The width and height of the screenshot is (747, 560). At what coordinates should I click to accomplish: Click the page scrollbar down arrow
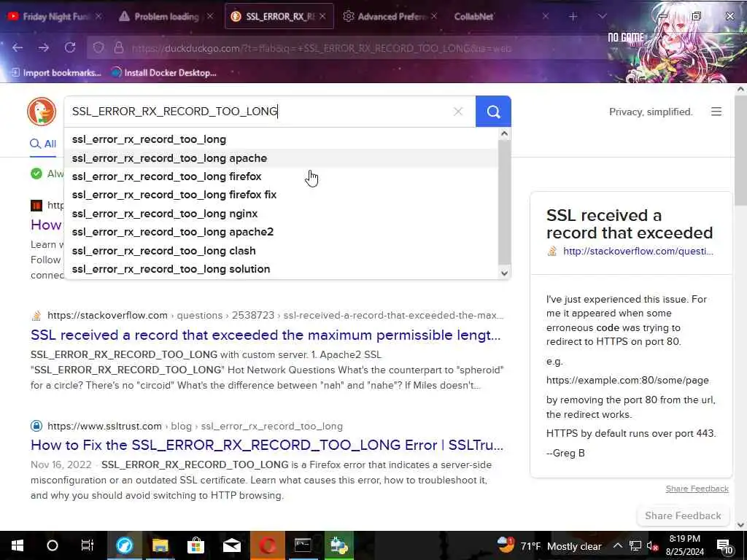741,525
